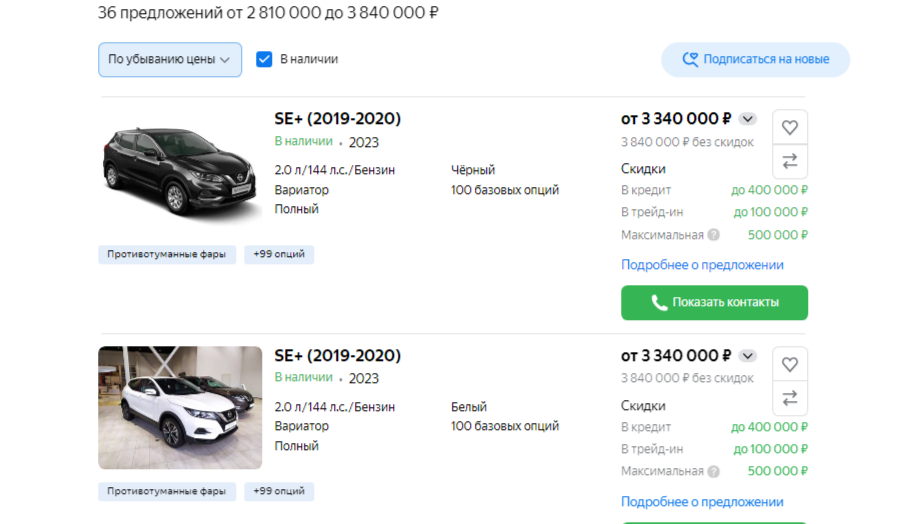Click phone icon on Показать контакты button
The image size is (904, 524).
pos(659,302)
